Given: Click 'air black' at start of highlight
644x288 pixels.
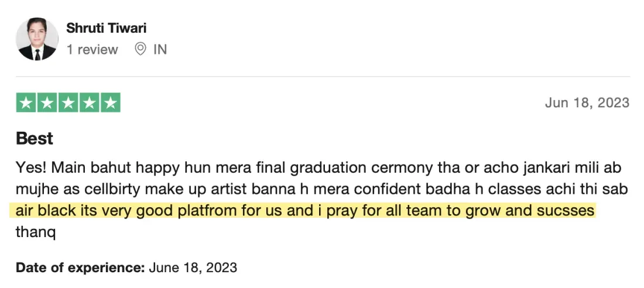Looking at the screenshot, I should (46, 210).
